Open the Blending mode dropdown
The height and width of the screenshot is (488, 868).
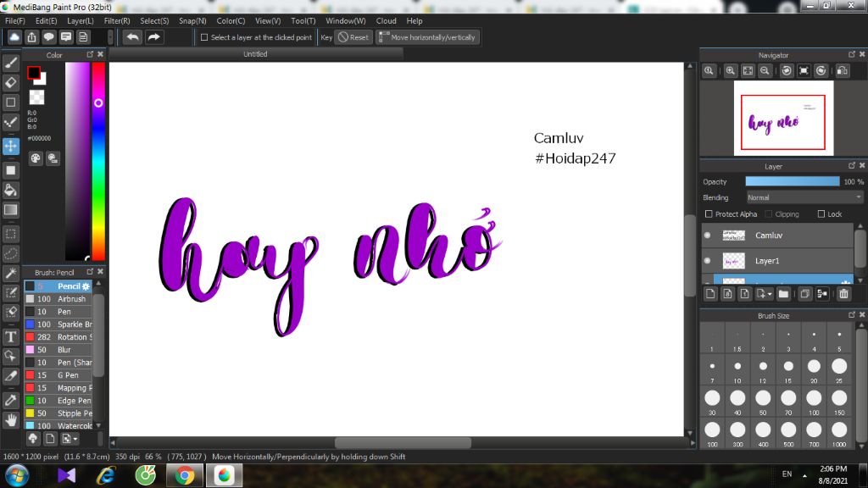pyautogui.click(x=804, y=197)
